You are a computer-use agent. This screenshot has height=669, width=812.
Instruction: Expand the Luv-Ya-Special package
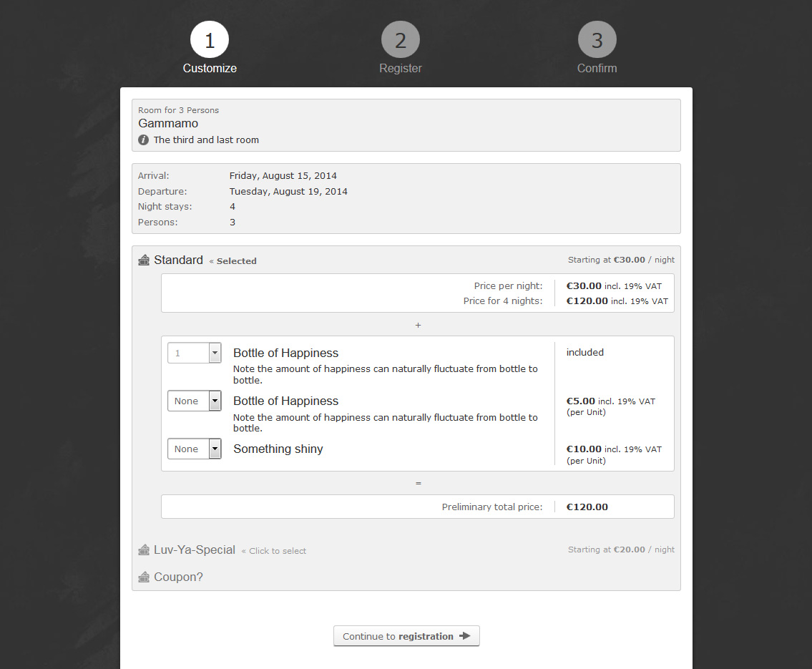coord(195,550)
